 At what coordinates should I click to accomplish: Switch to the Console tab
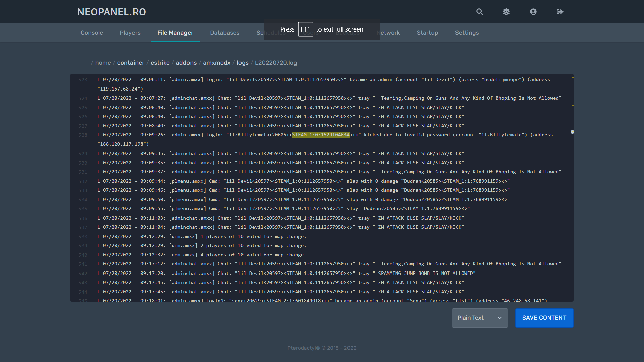[92, 33]
